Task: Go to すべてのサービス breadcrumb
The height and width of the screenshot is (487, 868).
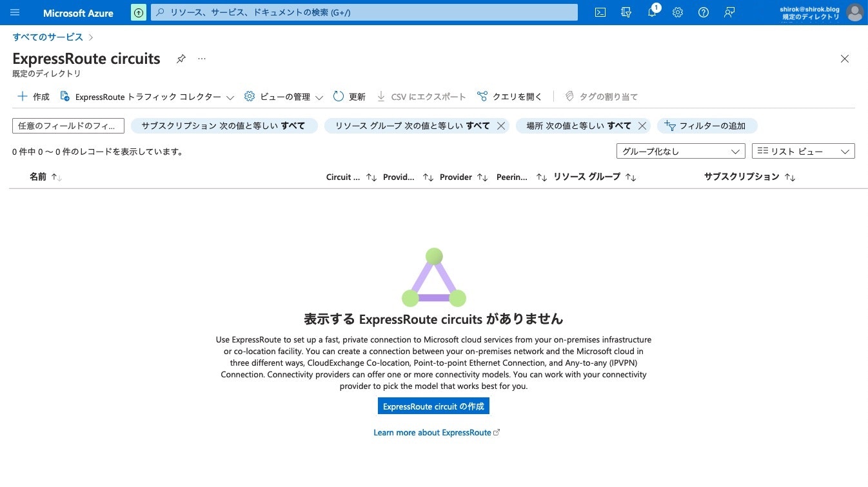Action: pos(48,37)
